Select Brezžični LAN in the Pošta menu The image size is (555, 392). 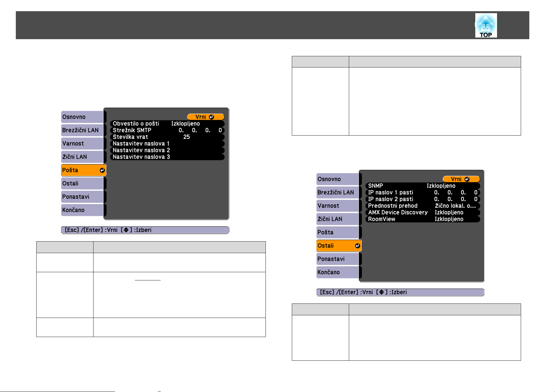click(x=82, y=130)
